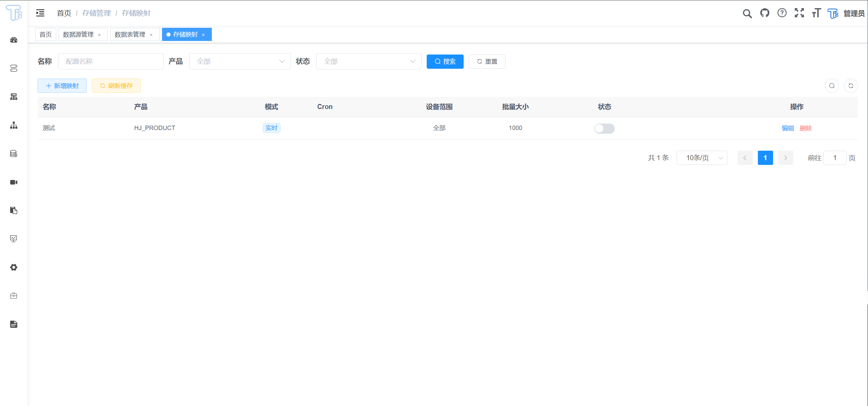Switch to the 数据源管理 tab
The image size is (868, 406).
pyautogui.click(x=83, y=35)
